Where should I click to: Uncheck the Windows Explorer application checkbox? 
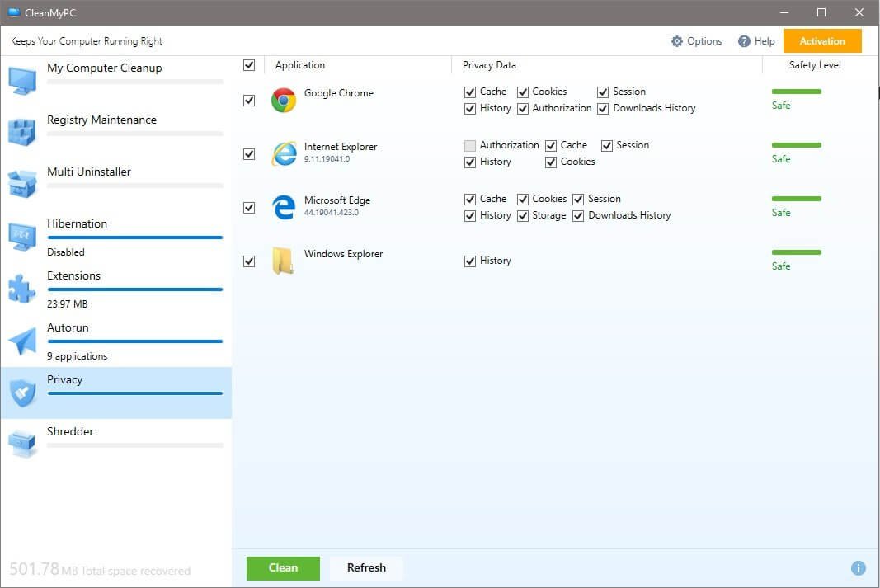(x=249, y=261)
